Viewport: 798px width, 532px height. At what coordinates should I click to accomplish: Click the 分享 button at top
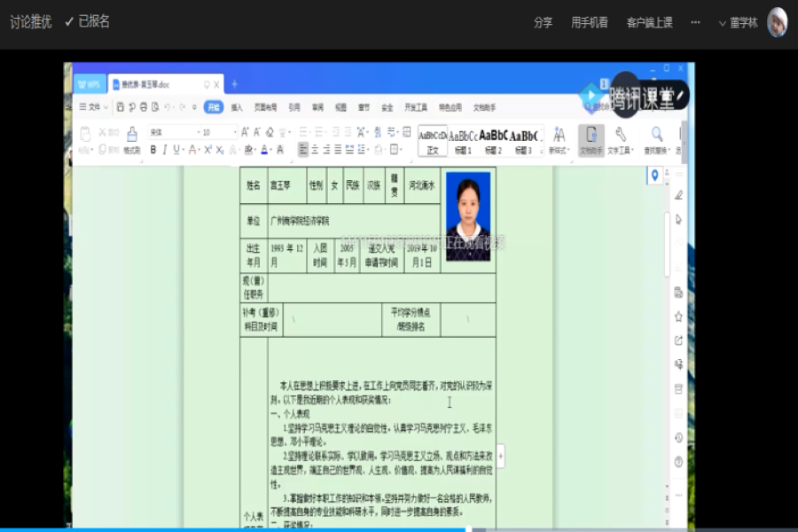click(542, 22)
